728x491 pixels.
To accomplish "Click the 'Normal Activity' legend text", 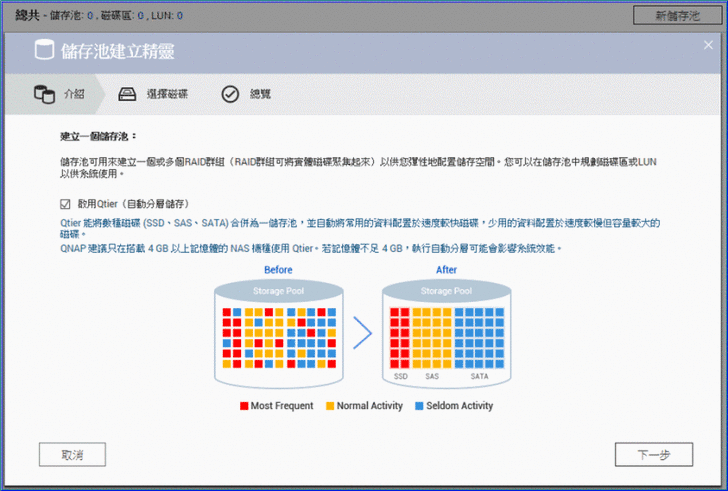I will pyautogui.click(x=370, y=406).
